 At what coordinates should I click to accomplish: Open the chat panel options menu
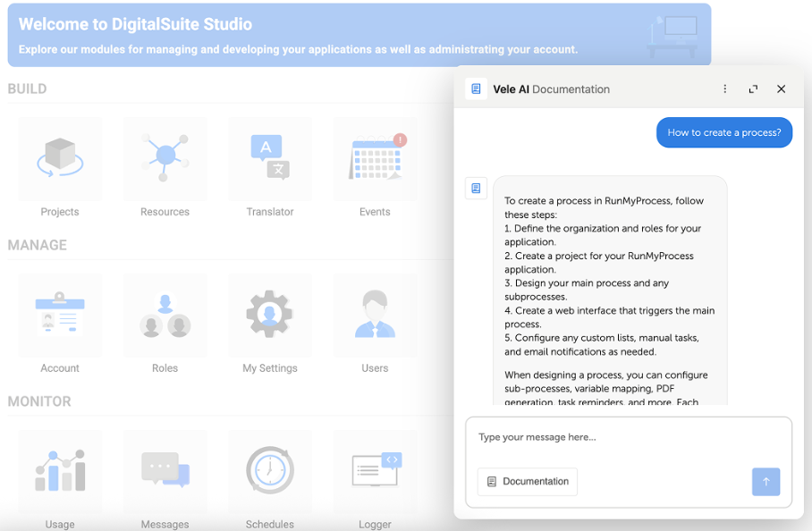click(x=725, y=89)
